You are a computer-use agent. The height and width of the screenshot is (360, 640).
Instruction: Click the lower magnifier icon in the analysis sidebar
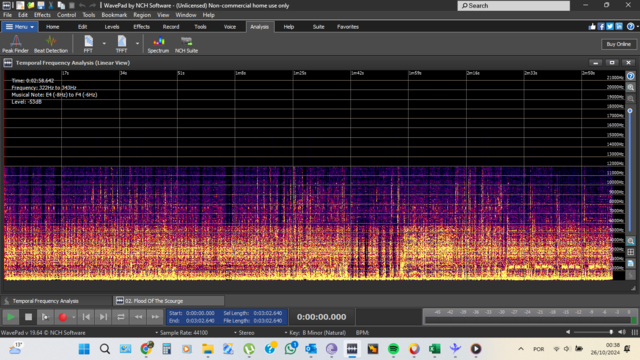point(631,241)
